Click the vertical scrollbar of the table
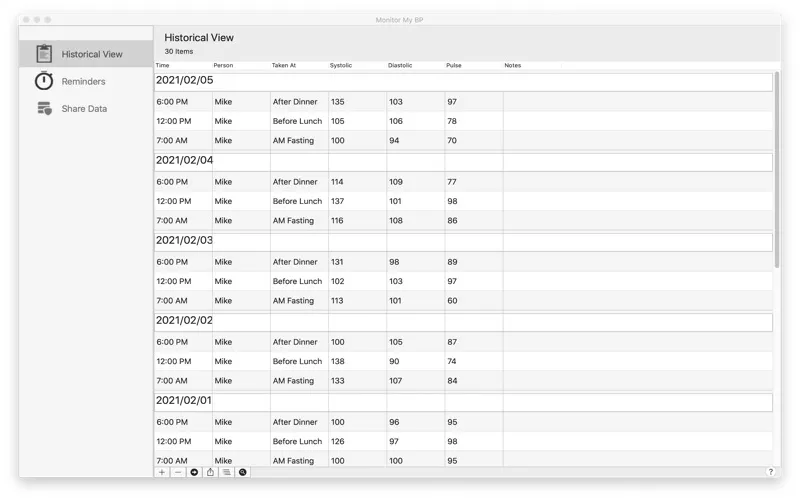This screenshot has height=500, width=800. [x=777, y=169]
